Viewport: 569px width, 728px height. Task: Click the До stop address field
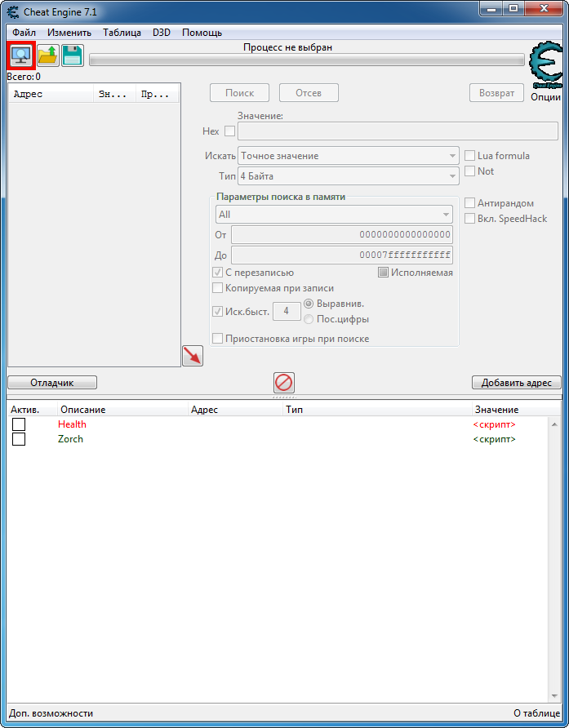click(342, 255)
